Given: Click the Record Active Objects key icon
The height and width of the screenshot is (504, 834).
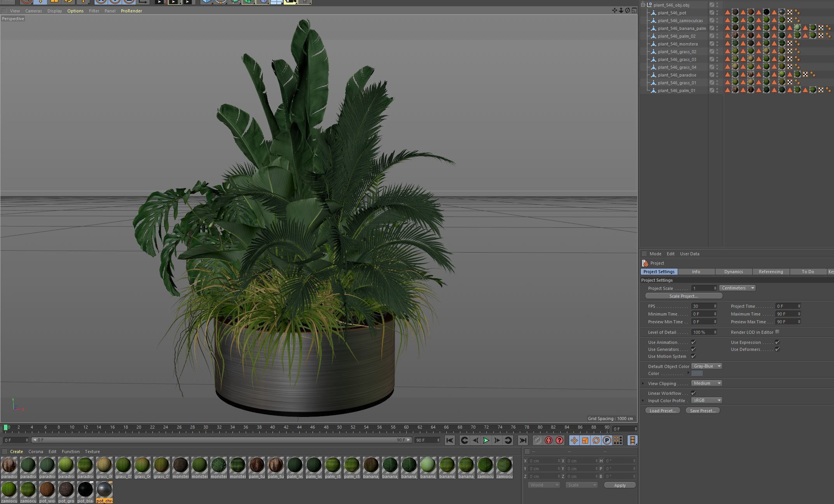Looking at the screenshot, I should coord(537,440).
